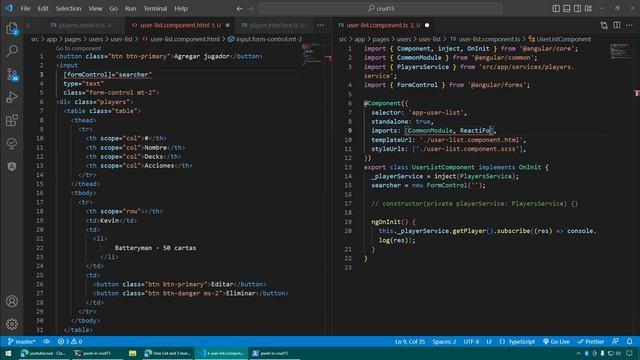Viewport: 640px width, 360px height.
Task: Click the VS Code logo icon
Action: click(9, 8)
